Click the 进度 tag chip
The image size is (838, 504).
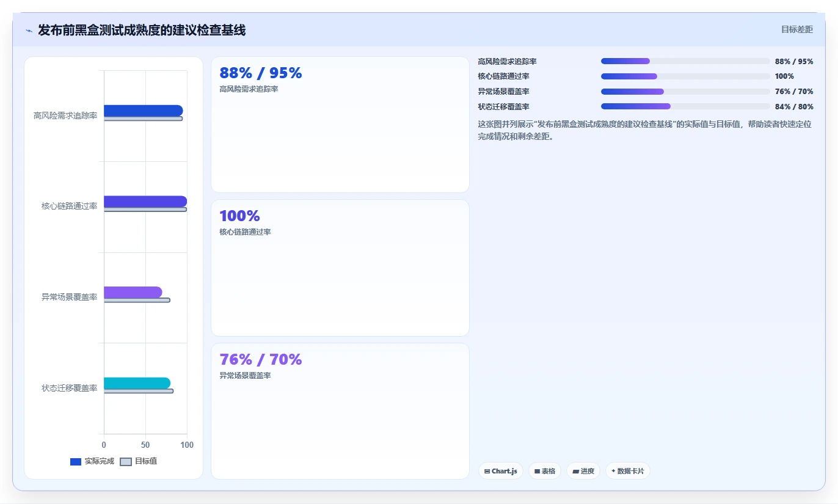(583, 471)
